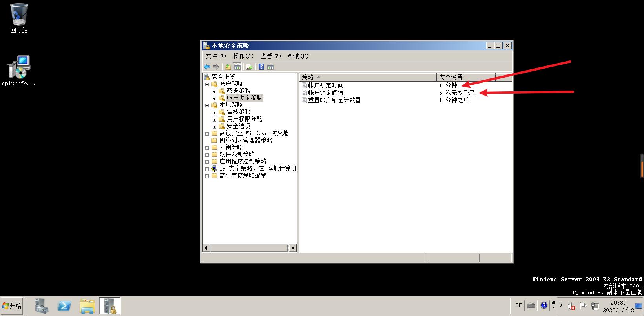Select the splunkfo... installer desktop icon

pyautogui.click(x=18, y=71)
